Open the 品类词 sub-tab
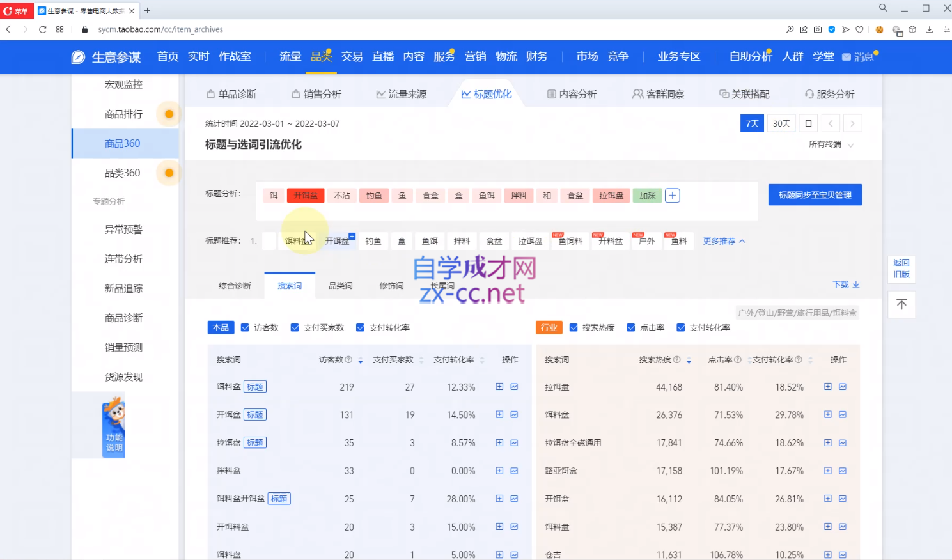Image resolution: width=952 pixels, height=560 pixels. pyautogui.click(x=341, y=286)
